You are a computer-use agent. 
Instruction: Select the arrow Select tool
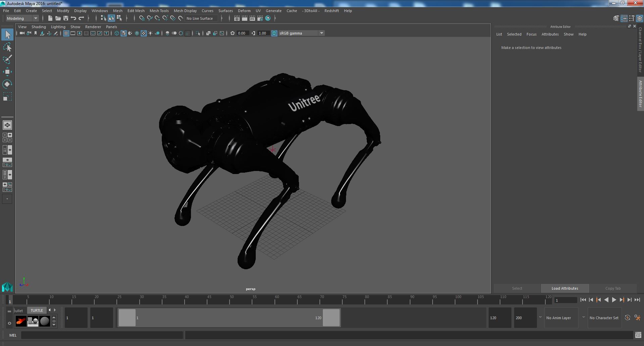[x=7, y=35]
